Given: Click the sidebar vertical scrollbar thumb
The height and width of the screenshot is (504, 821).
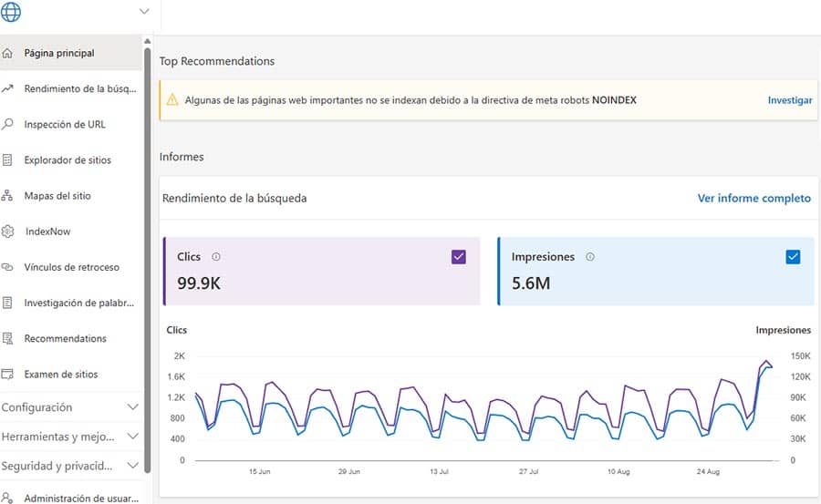Looking at the screenshot, I should [x=148, y=261].
